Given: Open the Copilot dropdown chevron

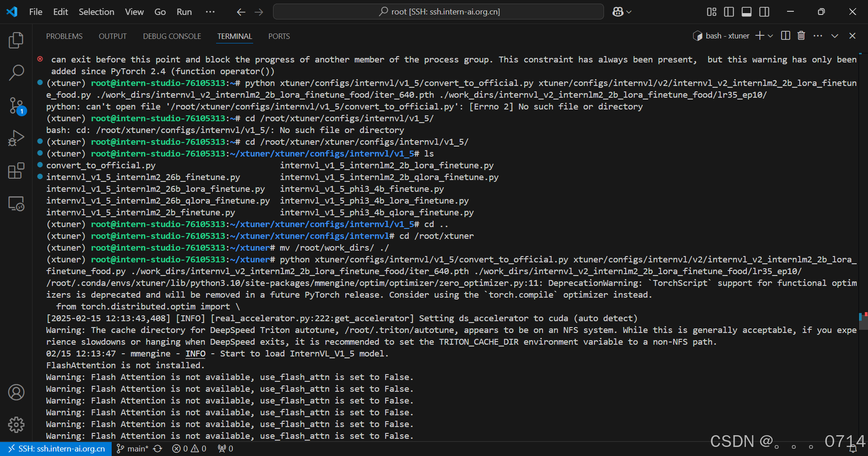Looking at the screenshot, I should pos(629,12).
